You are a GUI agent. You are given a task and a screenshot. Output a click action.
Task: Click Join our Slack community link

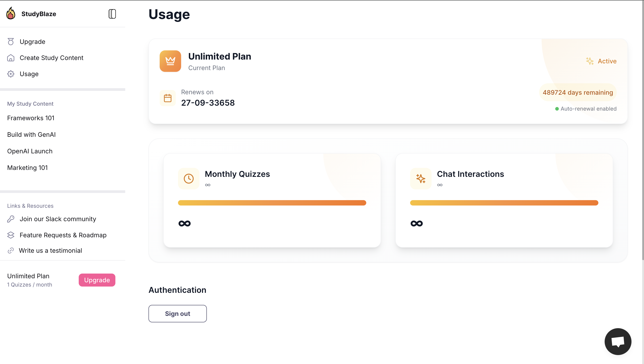(x=58, y=219)
